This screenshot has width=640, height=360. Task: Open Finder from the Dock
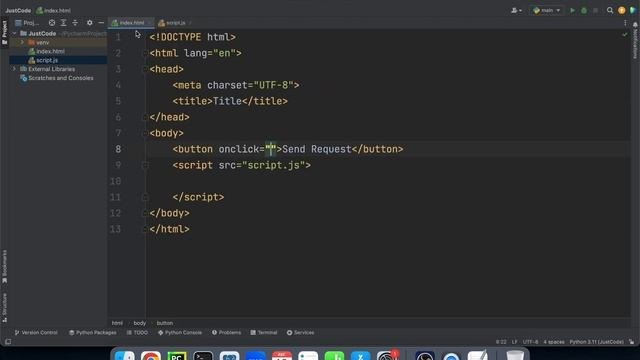tap(124, 356)
